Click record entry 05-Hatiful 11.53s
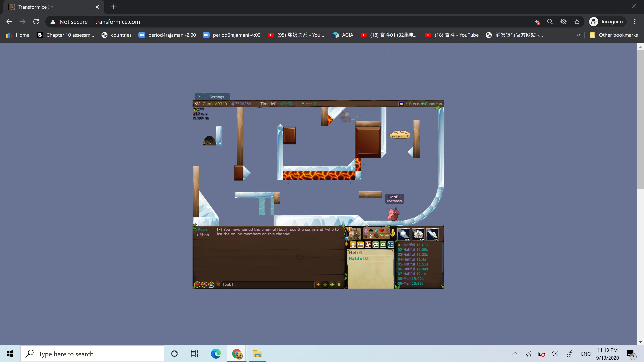The height and width of the screenshot is (362, 644). click(x=413, y=264)
